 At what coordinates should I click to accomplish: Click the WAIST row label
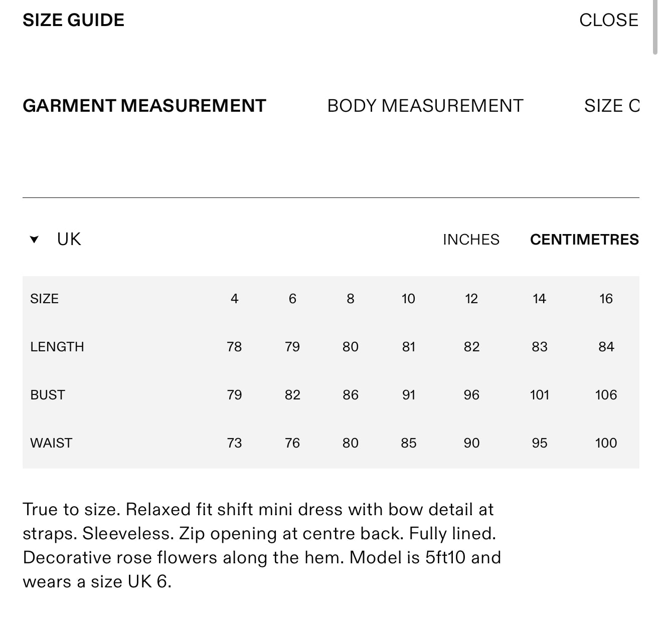[x=51, y=443]
